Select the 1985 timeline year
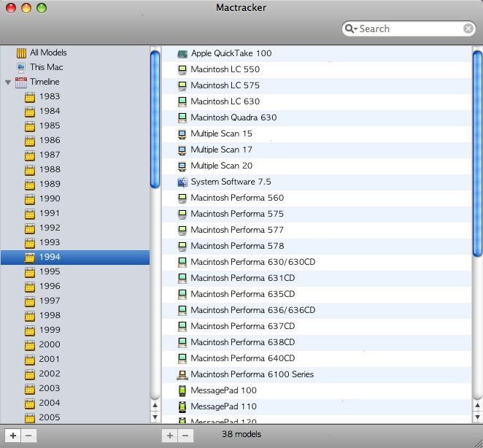483x448 pixels. pyautogui.click(x=75, y=125)
